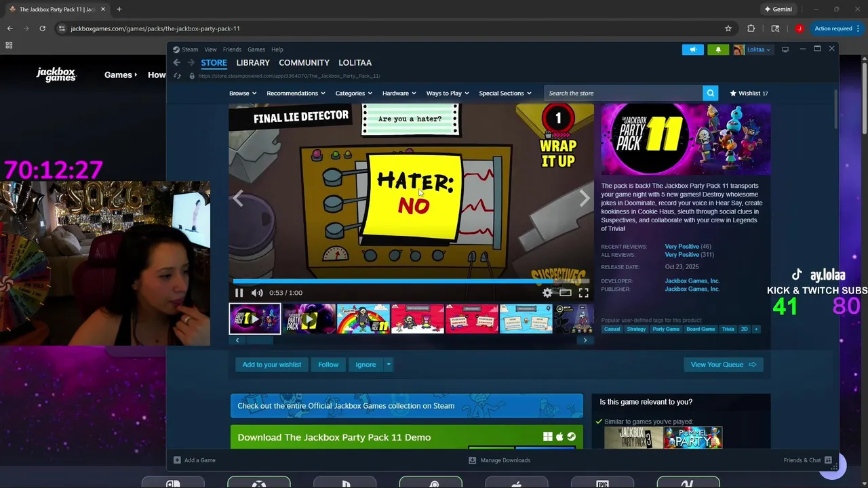Image resolution: width=868 pixels, height=488 pixels.
Task: Mute the trailer volume speaker icon
Action: (257, 293)
